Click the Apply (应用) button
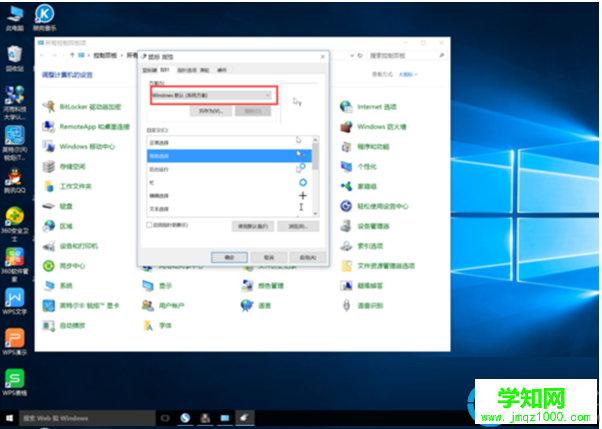Image resolution: width=602 pixels, height=429 pixels. click(308, 257)
